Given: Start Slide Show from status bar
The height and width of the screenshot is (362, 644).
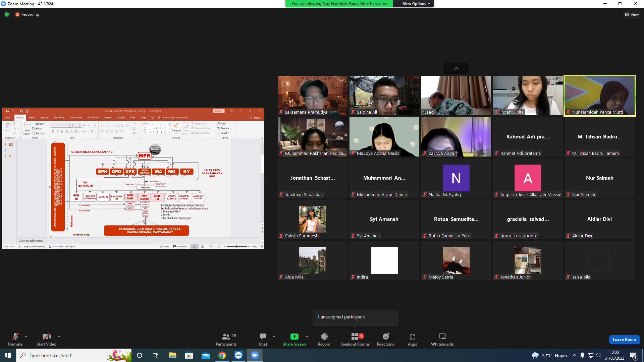Looking at the screenshot, I should [x=219, y=247].
